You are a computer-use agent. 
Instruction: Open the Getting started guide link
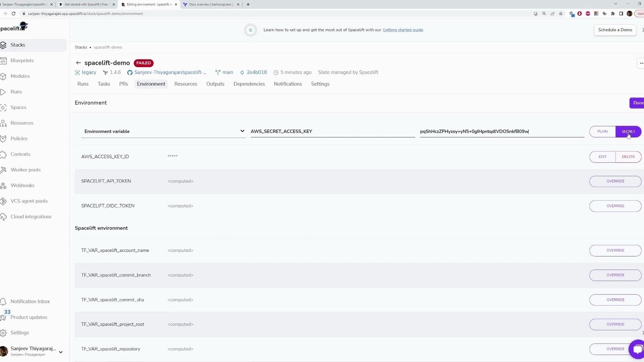[402, 30]
